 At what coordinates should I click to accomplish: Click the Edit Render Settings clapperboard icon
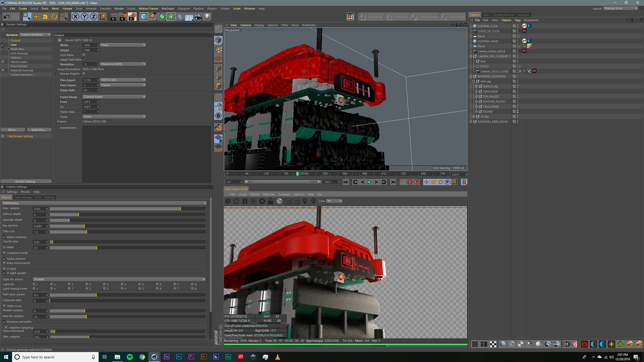coord(132,17)
